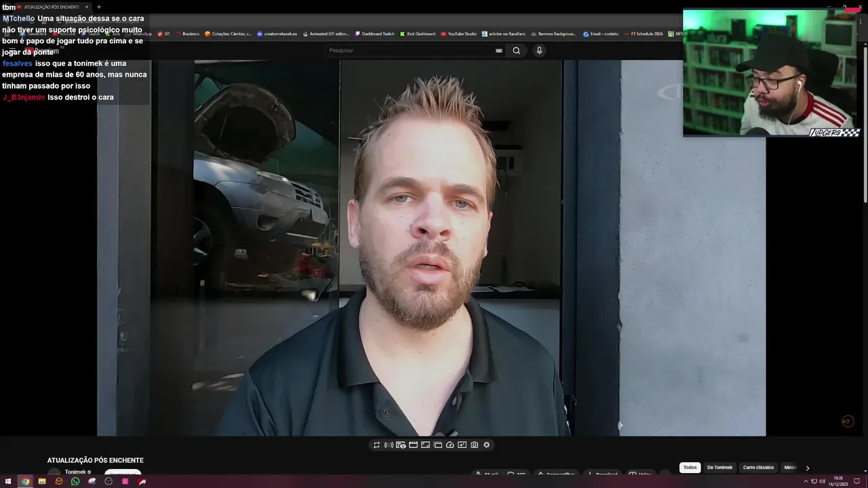
Task: Open the G1 bookmark
Action: point(163,34)
